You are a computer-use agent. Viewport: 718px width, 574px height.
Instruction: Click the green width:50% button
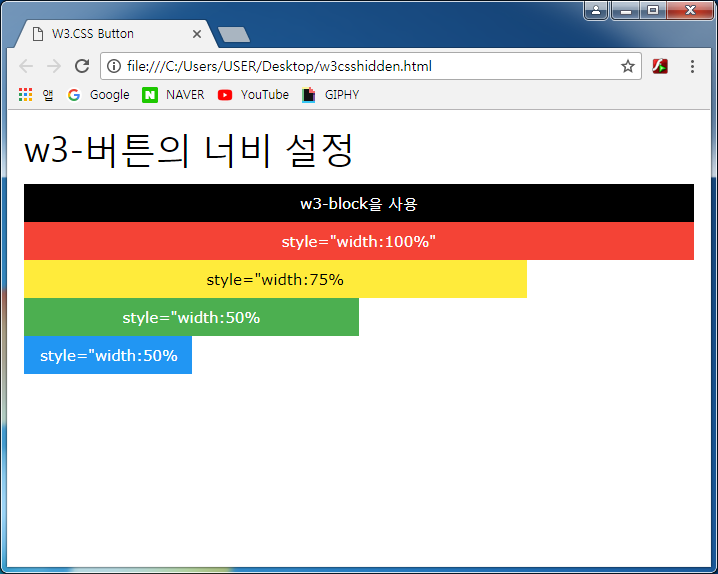pos(191,317)
